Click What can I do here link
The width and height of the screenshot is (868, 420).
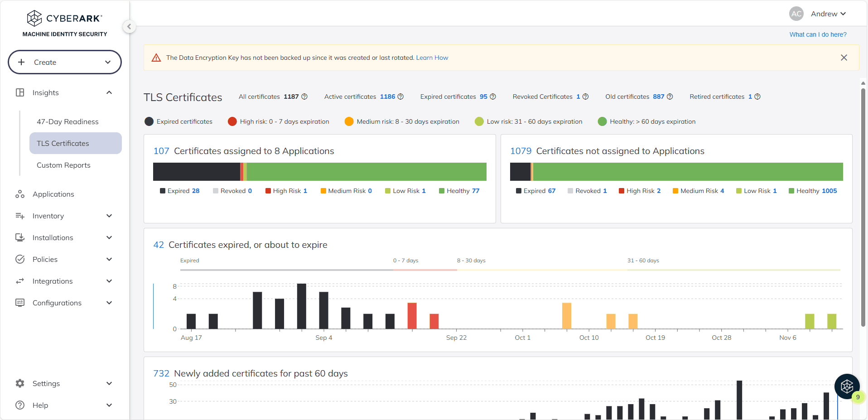(818, 34)
